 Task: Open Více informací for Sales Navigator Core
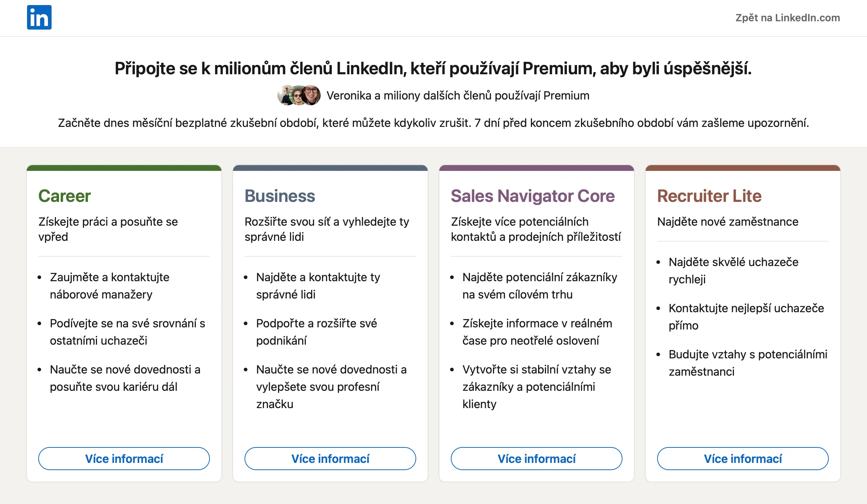click(537, 459)
